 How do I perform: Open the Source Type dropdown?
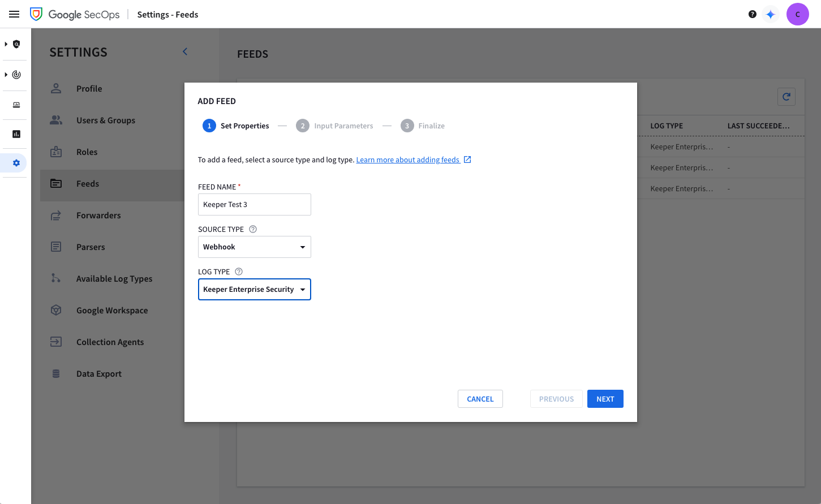click(254, 247)
